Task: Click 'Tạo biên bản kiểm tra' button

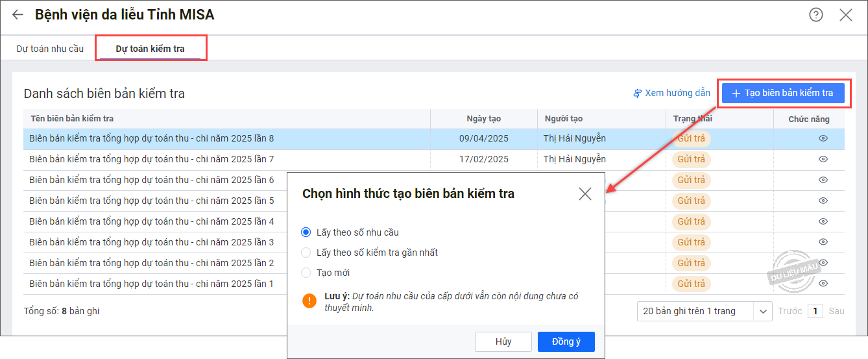Action: (782, 93)
